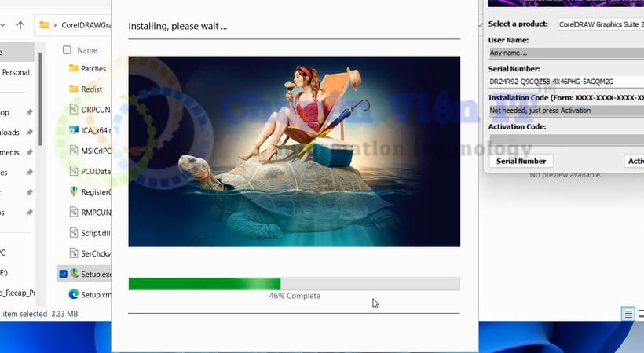Select the Script.dll file icon
Image resolution: width=644 pixels, height=353 pixels.
(x=74, y=233)
